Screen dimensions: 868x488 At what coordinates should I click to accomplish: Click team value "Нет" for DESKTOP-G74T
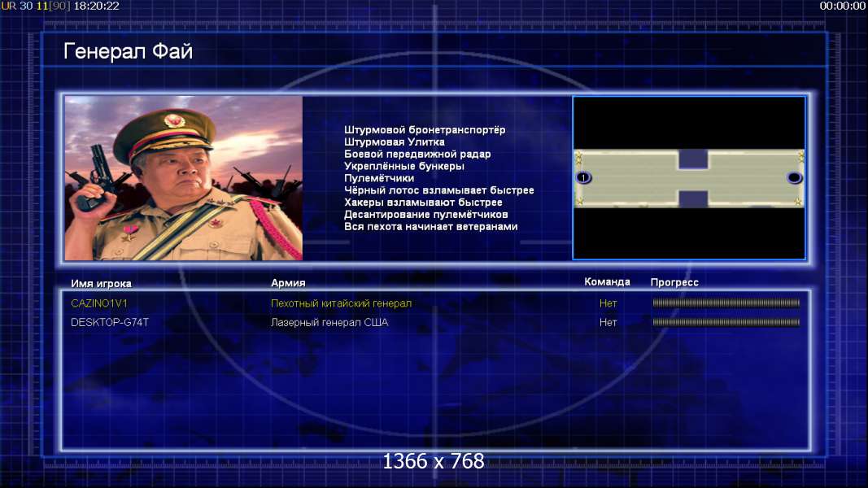point(608,322)
